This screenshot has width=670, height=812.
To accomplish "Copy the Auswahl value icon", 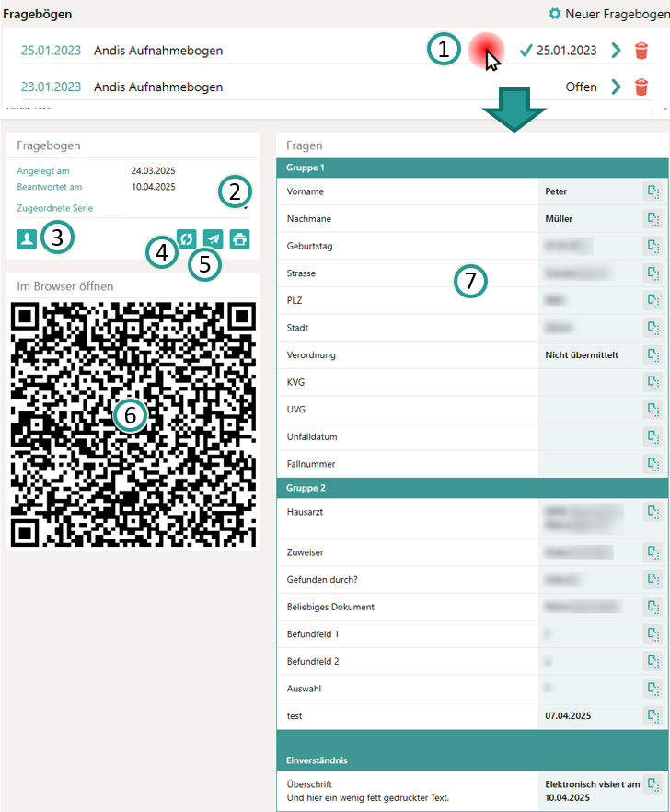I will pos(653,689).
